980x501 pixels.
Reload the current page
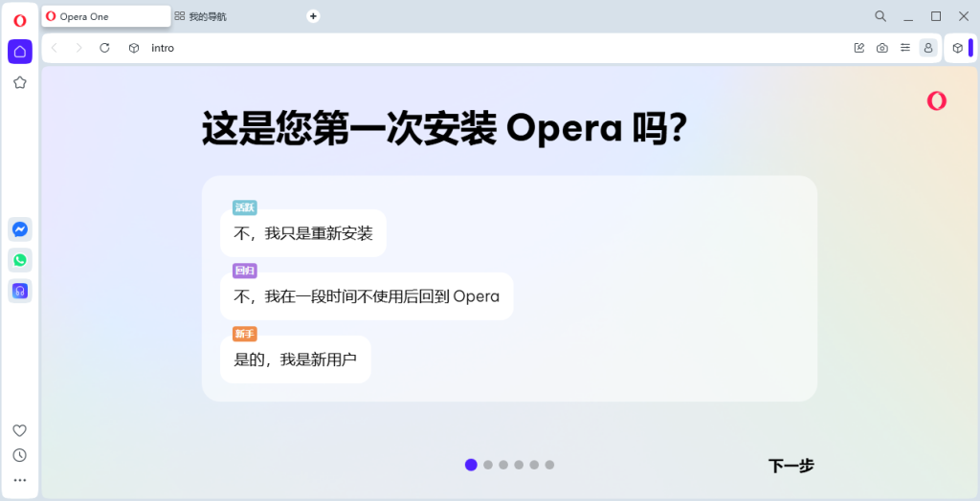[x=105, y=48]
